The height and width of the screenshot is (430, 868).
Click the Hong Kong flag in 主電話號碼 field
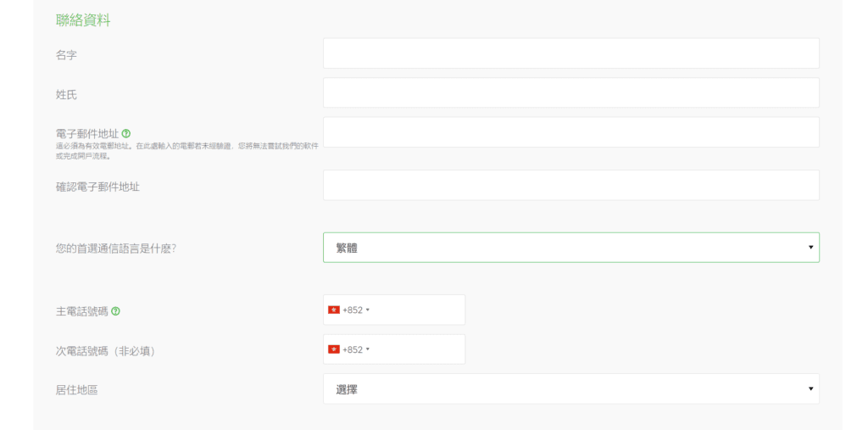point(334,310)
